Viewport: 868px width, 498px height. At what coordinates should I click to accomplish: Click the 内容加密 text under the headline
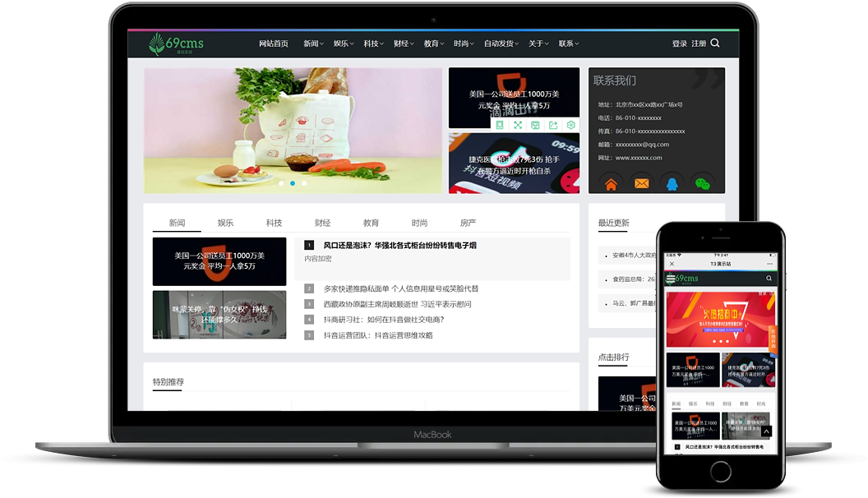click(318, 258)
